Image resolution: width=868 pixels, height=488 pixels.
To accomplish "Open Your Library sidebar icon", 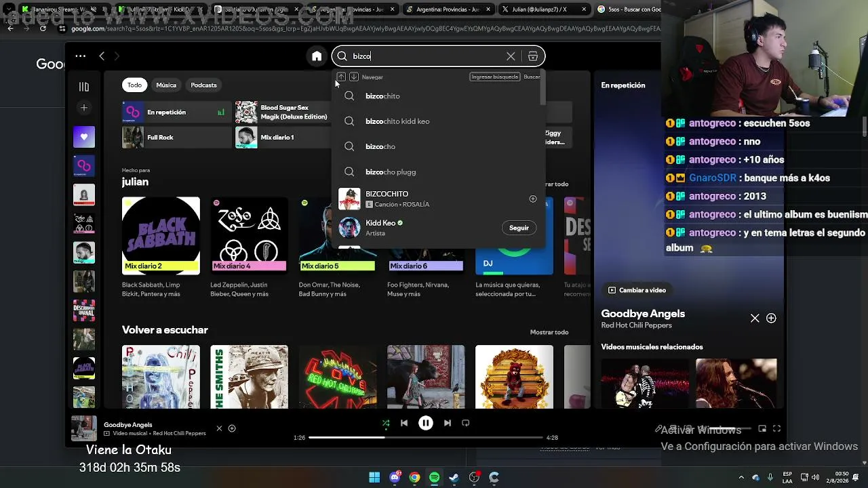I will tap(84, 87).
